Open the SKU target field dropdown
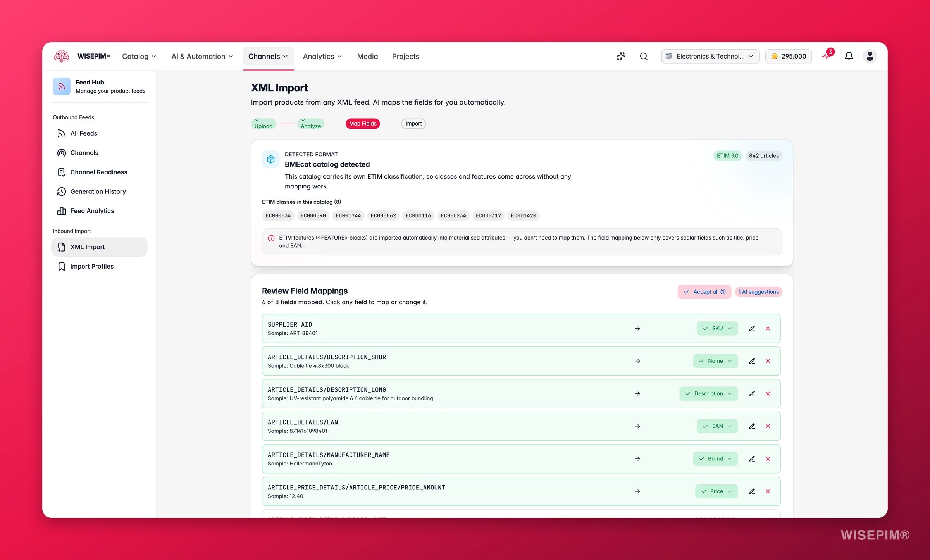Viewport: 930px width, 560px height. (x=717, y=328)
